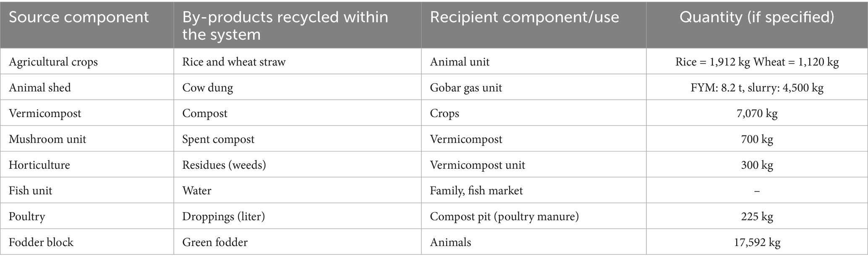
Task: Click the "Quantity (if specified)" column header
Action: click(757, 17)
